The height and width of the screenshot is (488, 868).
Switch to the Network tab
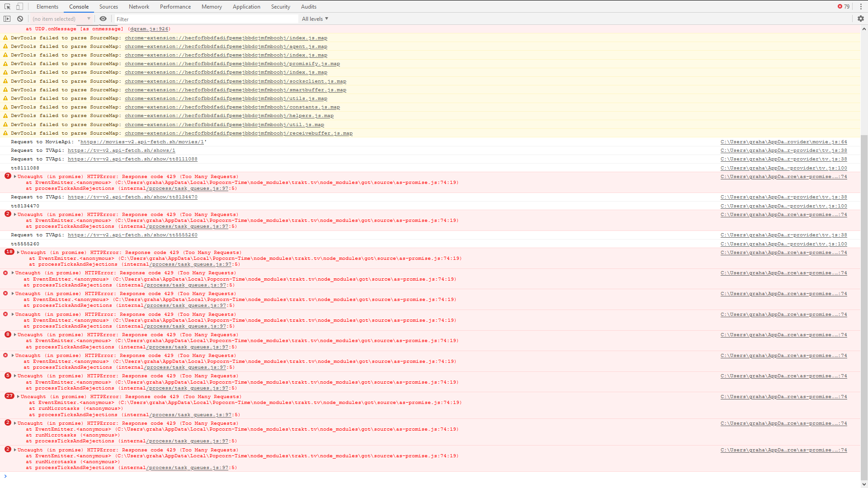pos(139,6)
